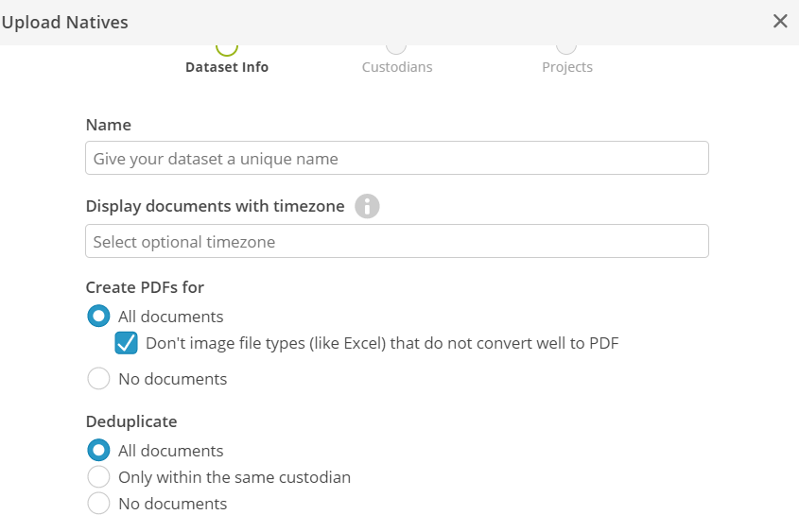Image resolution: width=799 pixels, height=532 pixels.
Task: Go to the Custodians step label
Action: 397,67
